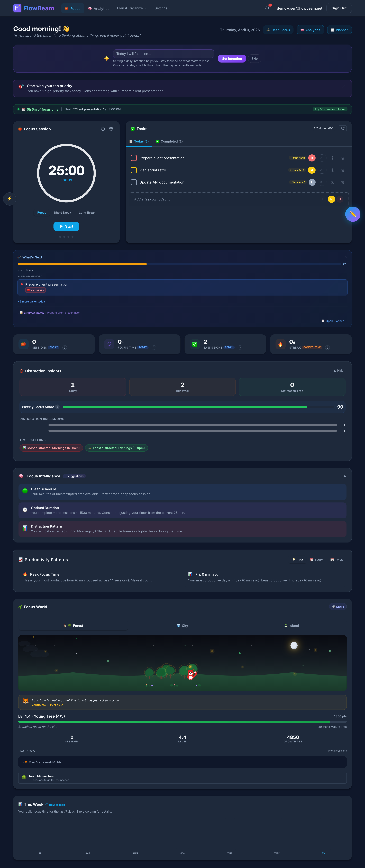The height and width of the screenshot is (868, 365).
Task: Dismiss the top priority banner
Action: click(344, 87)
